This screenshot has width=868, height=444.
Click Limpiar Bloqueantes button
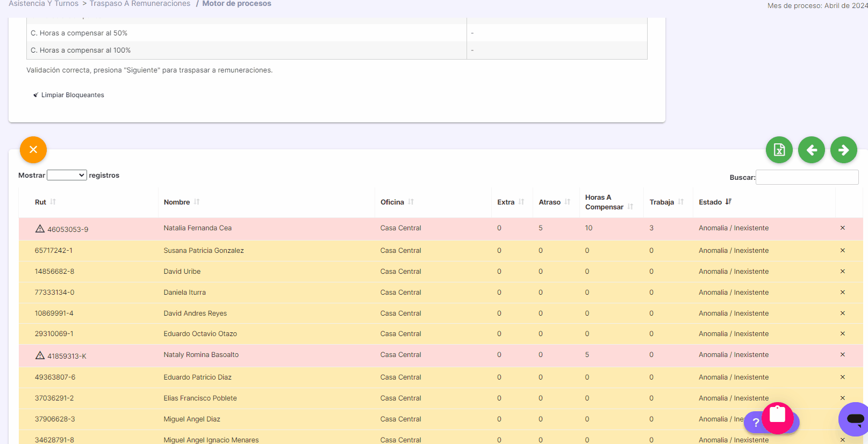tap(69, 95)
